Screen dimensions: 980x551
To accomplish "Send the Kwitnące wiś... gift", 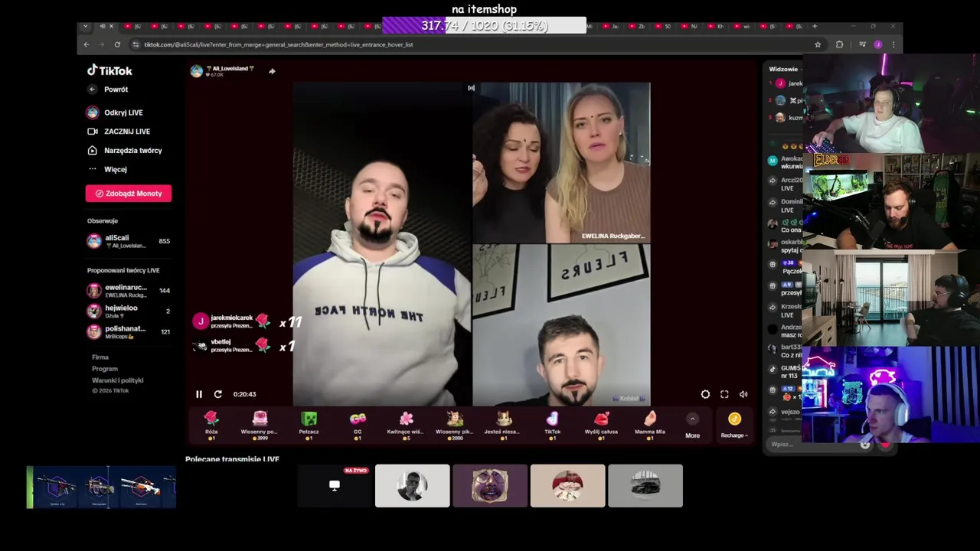I will [x=406, y=425].
